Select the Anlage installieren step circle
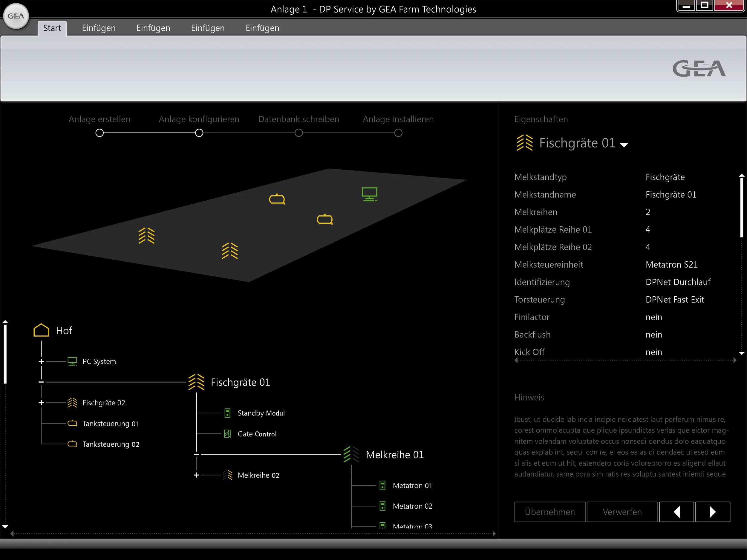747x560 pixels. [x=398, y=133]
